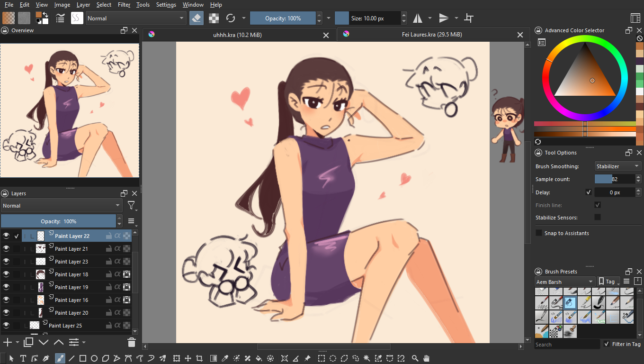Activate the Zoom magnifier tool
644x364 pixels.
click(415, 358)
